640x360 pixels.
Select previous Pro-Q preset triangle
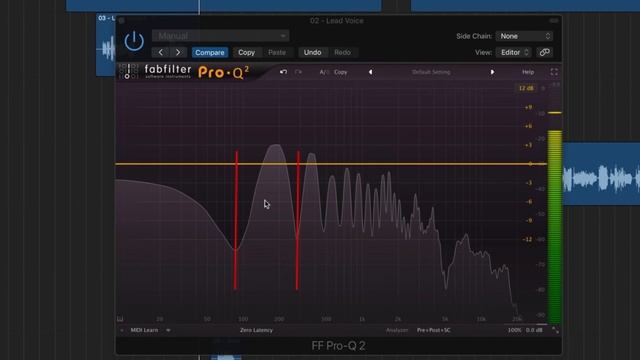371,72
